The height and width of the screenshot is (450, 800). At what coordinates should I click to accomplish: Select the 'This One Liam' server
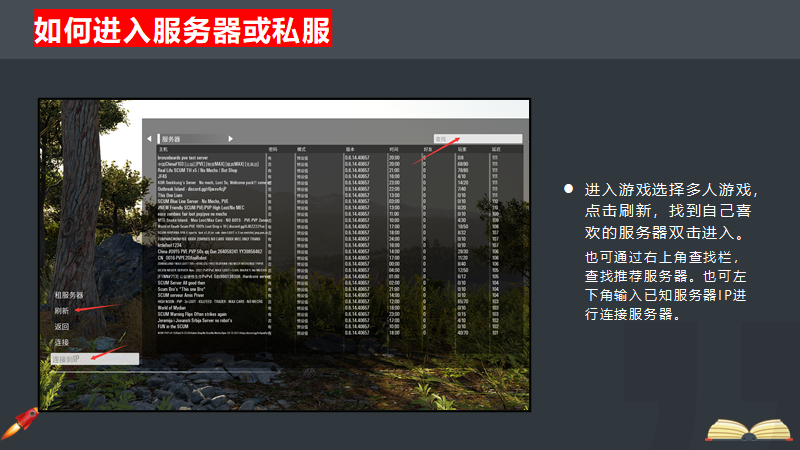(339, 195)
